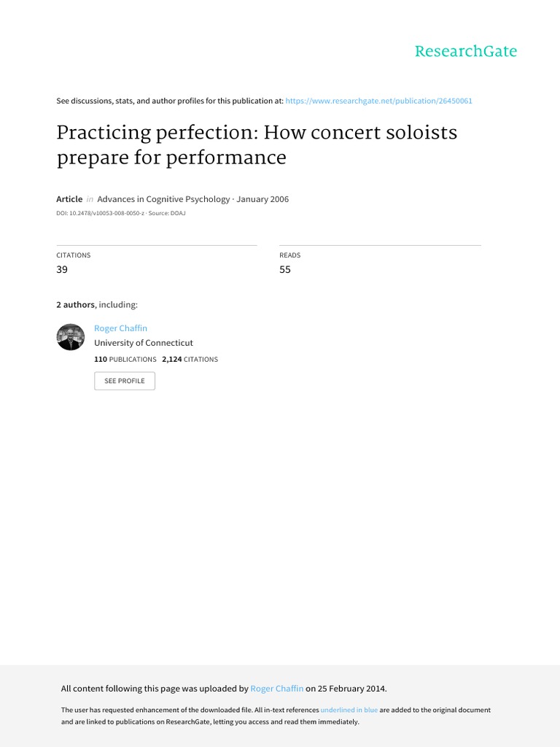Click the reads count of 55
Image resolution: width=560 pixels, height=747 pixels.
pyautogui.click(x=285, y=269)
